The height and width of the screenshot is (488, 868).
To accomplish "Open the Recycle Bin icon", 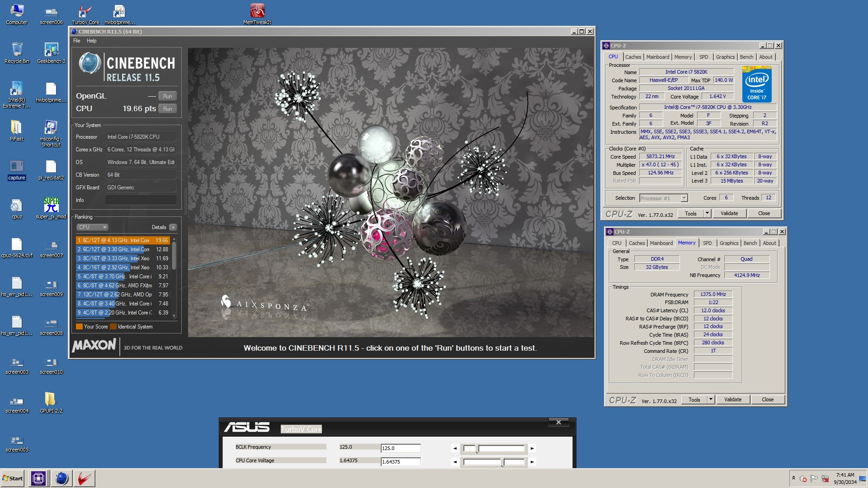I will click(x=17, y=53).
